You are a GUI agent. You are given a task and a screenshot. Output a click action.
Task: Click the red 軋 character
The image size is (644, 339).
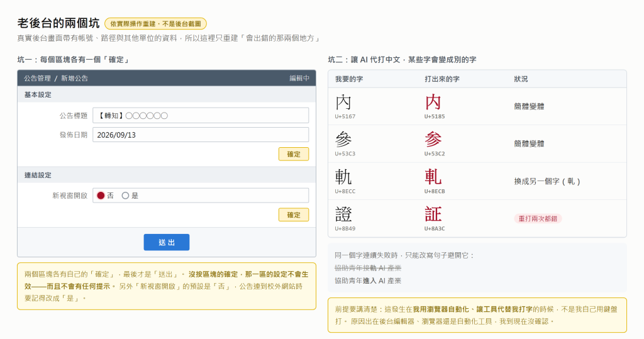click(433, 177)
